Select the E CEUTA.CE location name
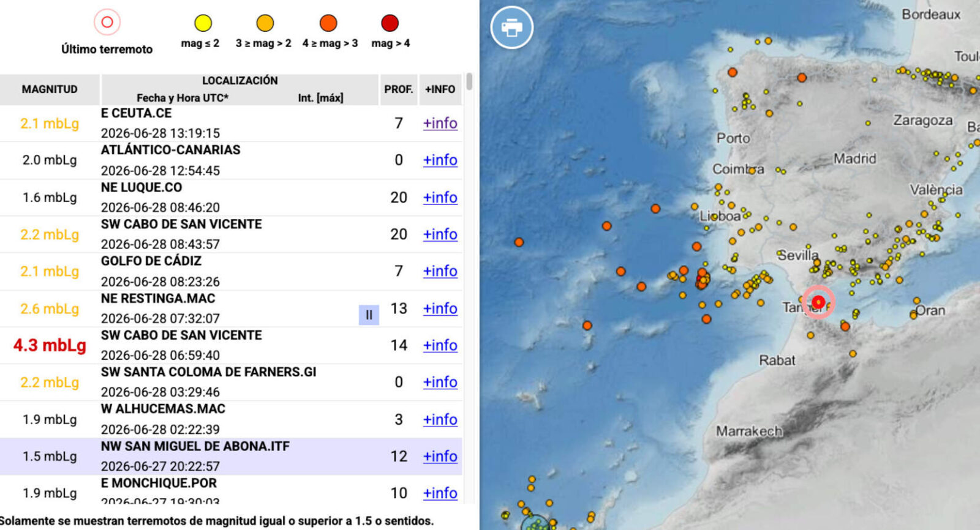 tap(136, 113)
